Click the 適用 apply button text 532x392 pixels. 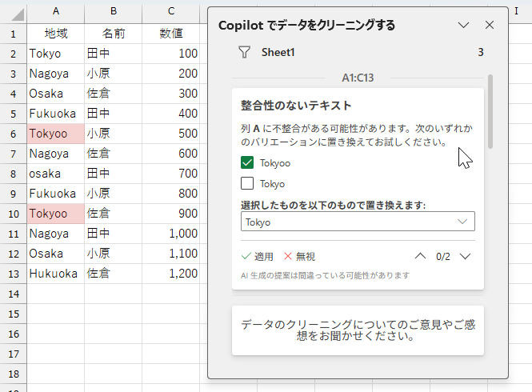(x=264, y=256)
